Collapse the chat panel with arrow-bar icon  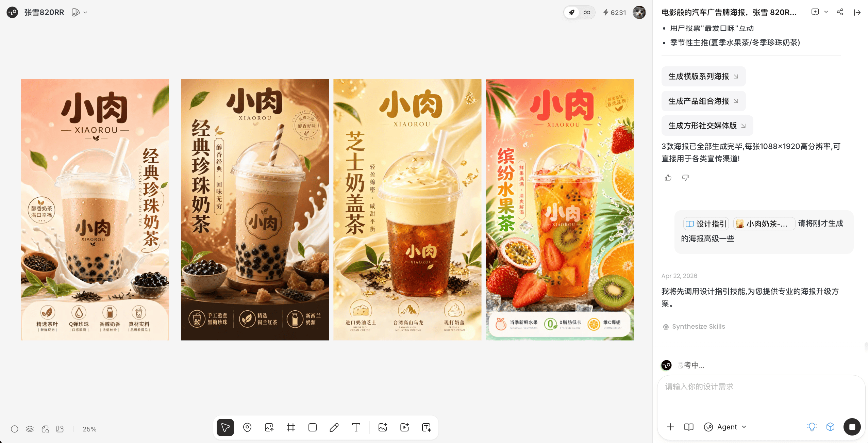857,13
